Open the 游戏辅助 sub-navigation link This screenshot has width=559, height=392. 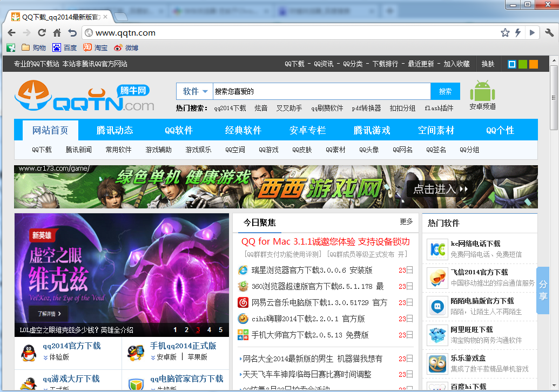point(159,150)
